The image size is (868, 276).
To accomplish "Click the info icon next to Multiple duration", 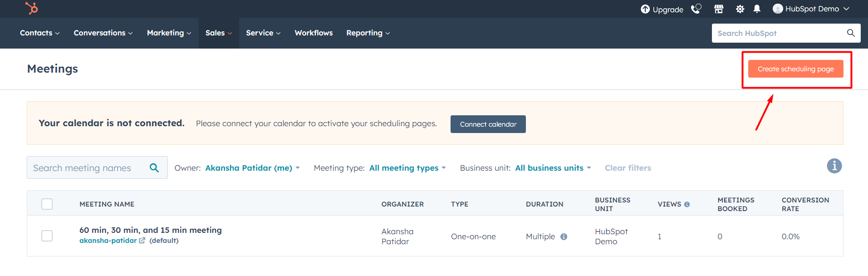I will tap(564, 237).
